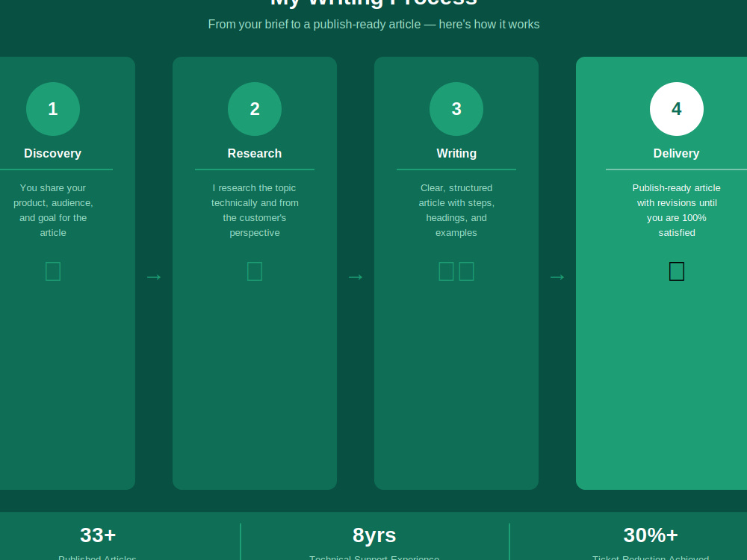Click the 'Publish-ready article with revisions' description
Screen dimensions: 747x560
point(677,210)
